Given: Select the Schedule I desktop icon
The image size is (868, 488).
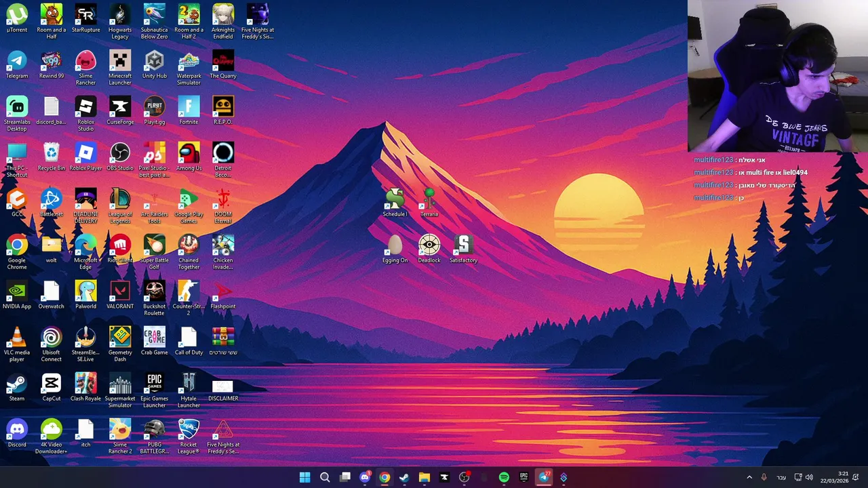Looking at the screenshot, I should tap(395, 203).
